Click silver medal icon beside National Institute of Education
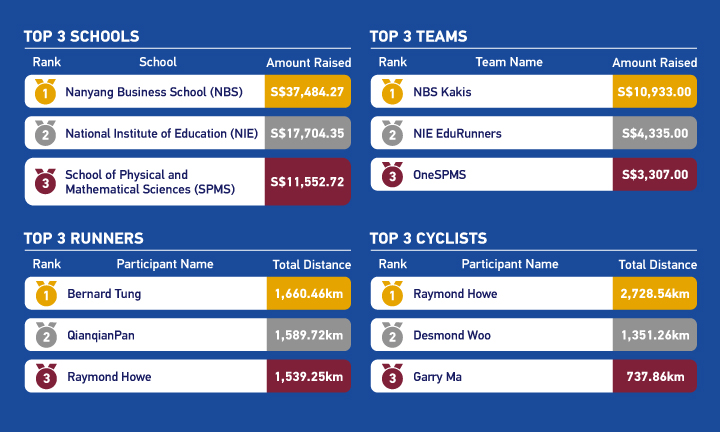This screenshot has width=720, height=432. (43, 133)
